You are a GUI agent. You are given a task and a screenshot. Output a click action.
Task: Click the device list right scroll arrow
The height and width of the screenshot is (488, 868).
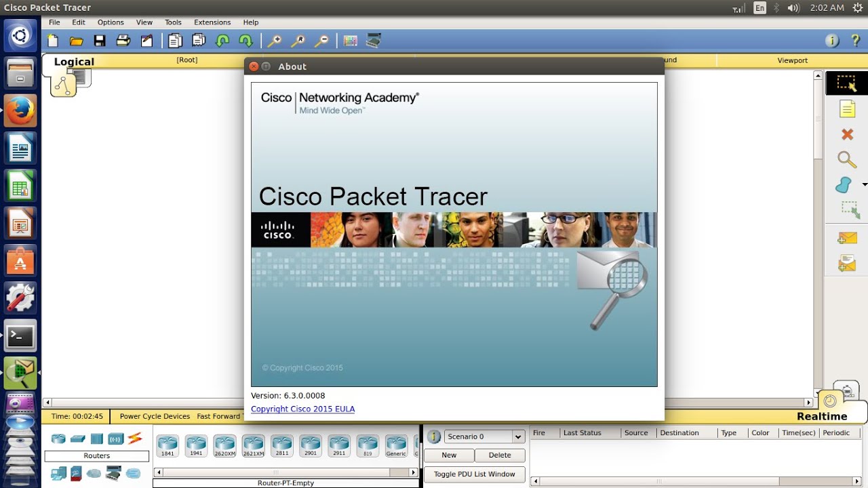(x=414, y=472)
